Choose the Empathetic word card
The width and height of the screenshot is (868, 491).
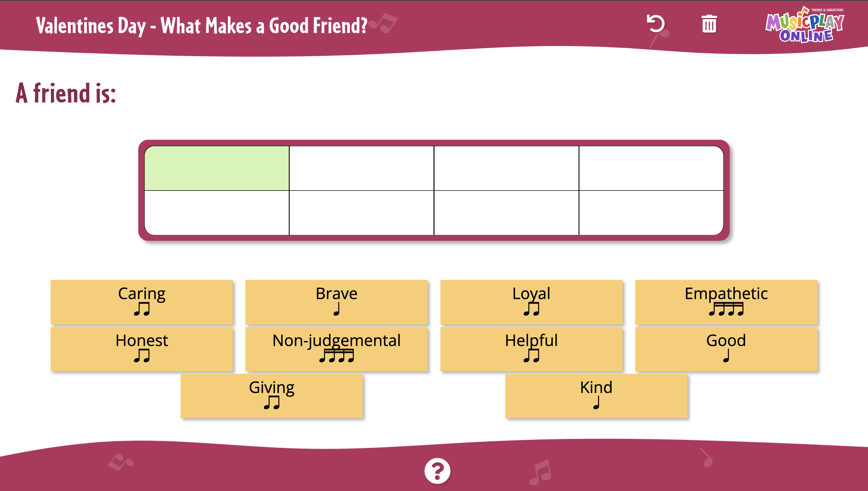click(726, 302)
